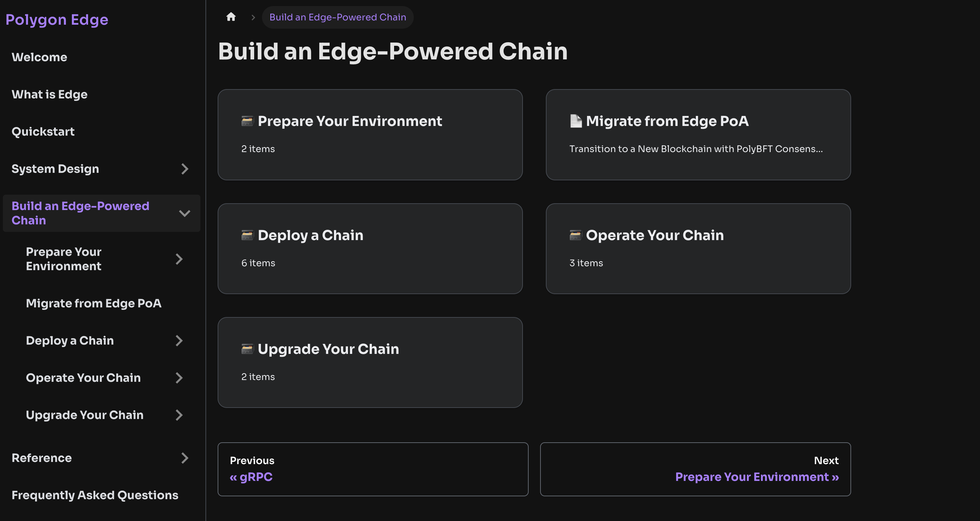Open the Quickstart page
This screenshot has width=980, height=521.
click(43, 132)
